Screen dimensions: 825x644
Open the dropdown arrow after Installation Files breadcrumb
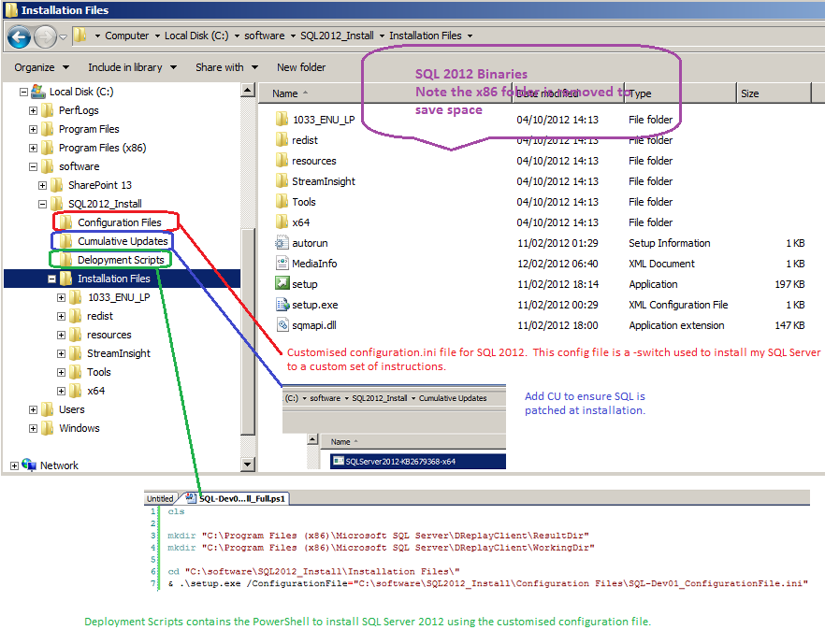pyautogui.click(x=470, y=36)
